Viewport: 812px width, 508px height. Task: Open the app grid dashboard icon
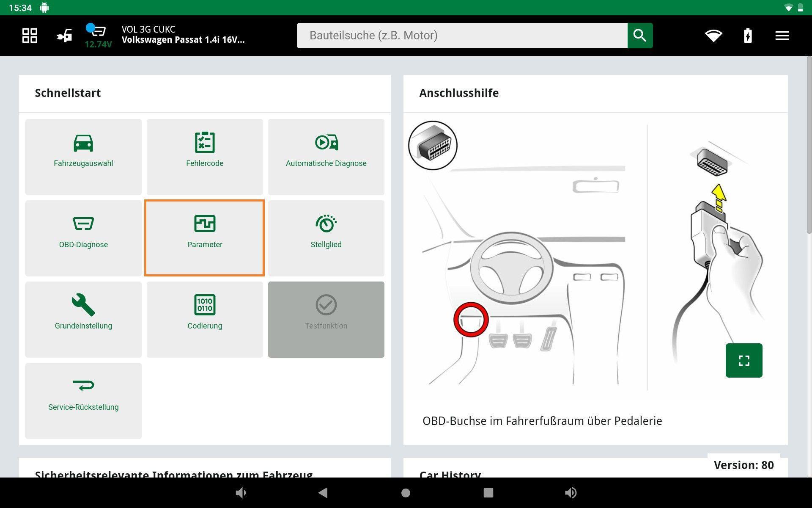[30, 36]
